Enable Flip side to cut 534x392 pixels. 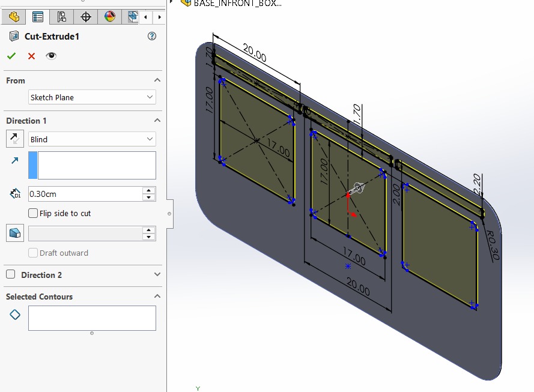(33, 213)
